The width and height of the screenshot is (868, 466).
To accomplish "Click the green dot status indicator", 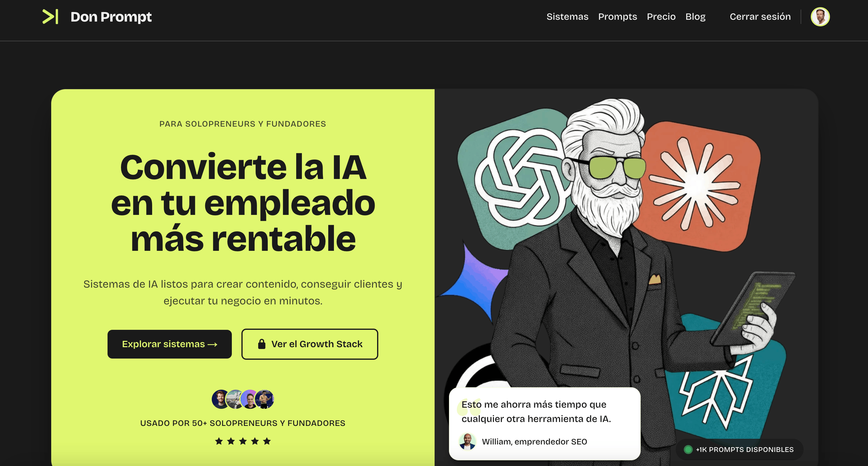I will click(x=688, y=449).
